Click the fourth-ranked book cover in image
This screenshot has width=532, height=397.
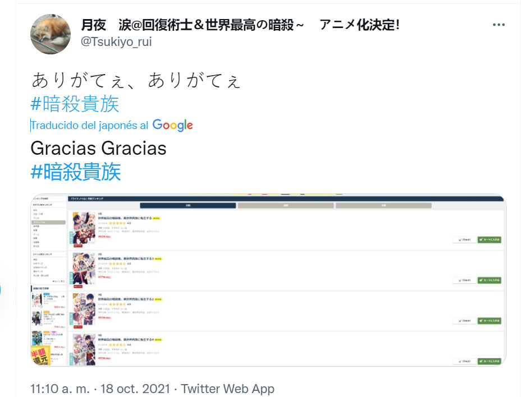[x=84, y=349]
